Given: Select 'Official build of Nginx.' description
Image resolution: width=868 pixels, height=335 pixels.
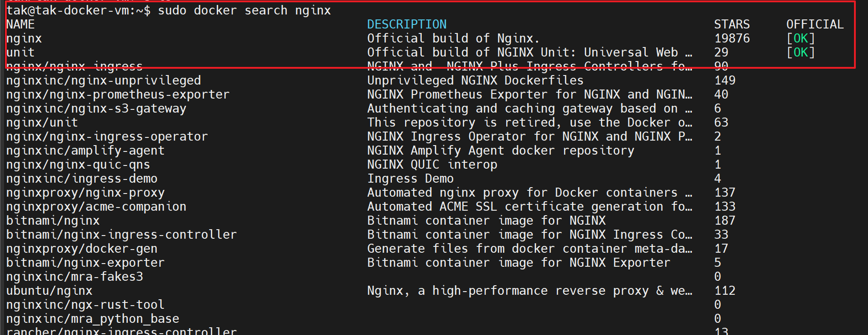Looking at the screenshot, I should point(453,38).
